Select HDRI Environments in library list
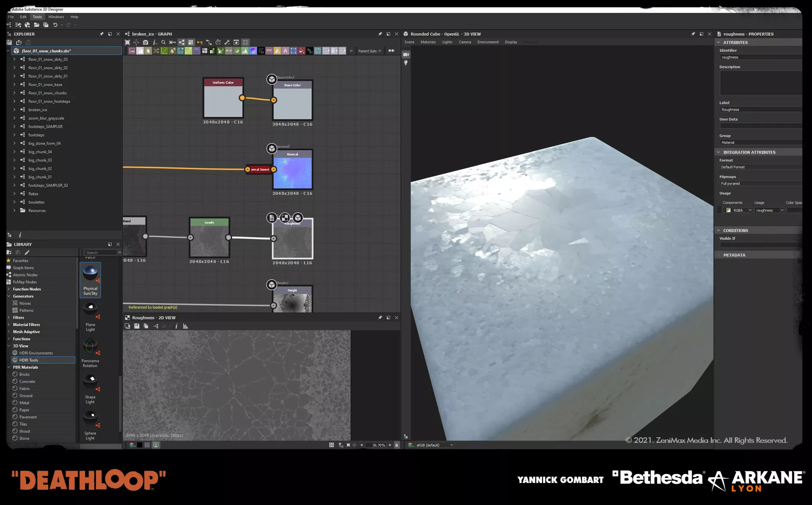This screenshot has height=505, width=812. 36,353
